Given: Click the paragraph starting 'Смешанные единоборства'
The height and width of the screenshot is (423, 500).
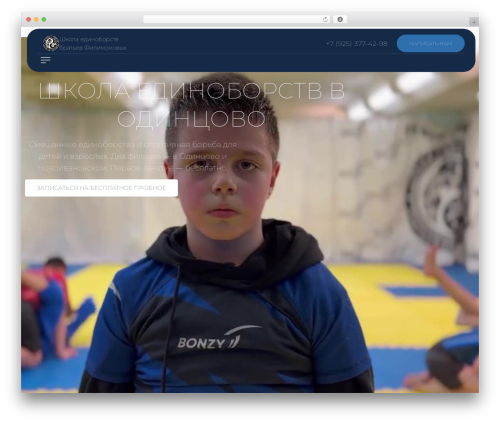Looking at the screenshot, I should coord(133,156).
